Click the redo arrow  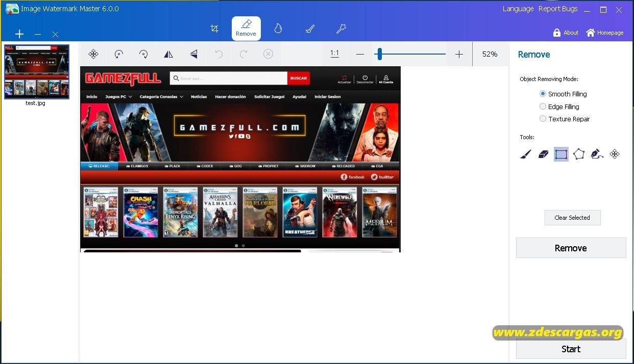tap(243, 54)
